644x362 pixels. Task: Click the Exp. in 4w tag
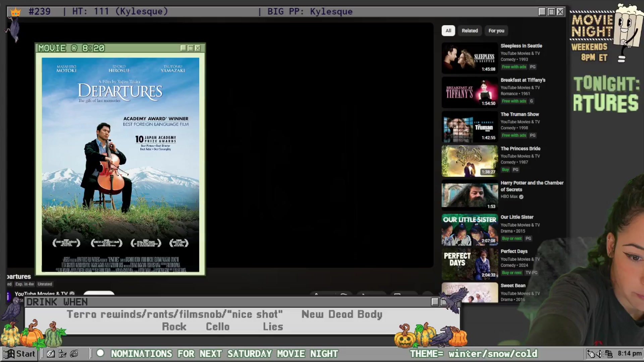pyautogui.click(x=24, y=284)
